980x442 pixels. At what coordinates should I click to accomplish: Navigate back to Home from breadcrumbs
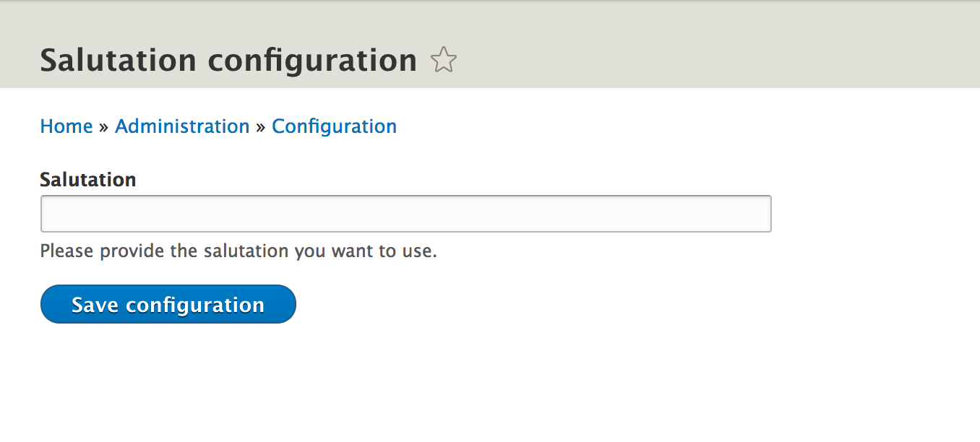pos(66,126)
